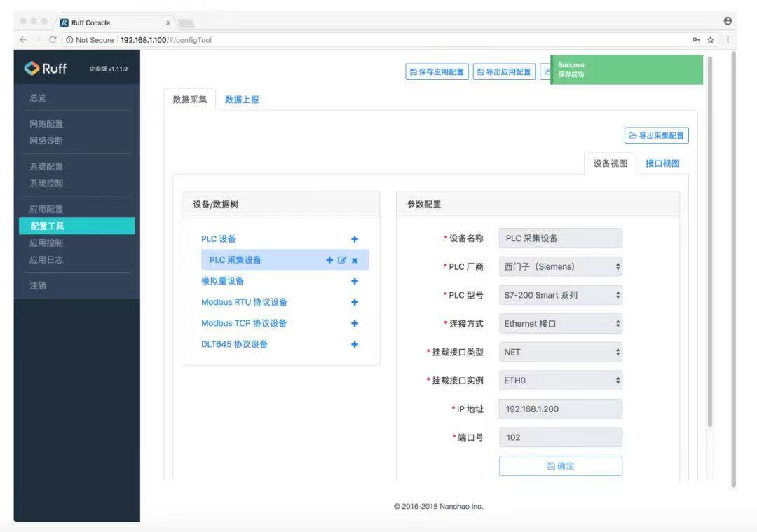Go back with the browser back arrow
Viewport: 757px width, 532px height.
tap(23, 40)
